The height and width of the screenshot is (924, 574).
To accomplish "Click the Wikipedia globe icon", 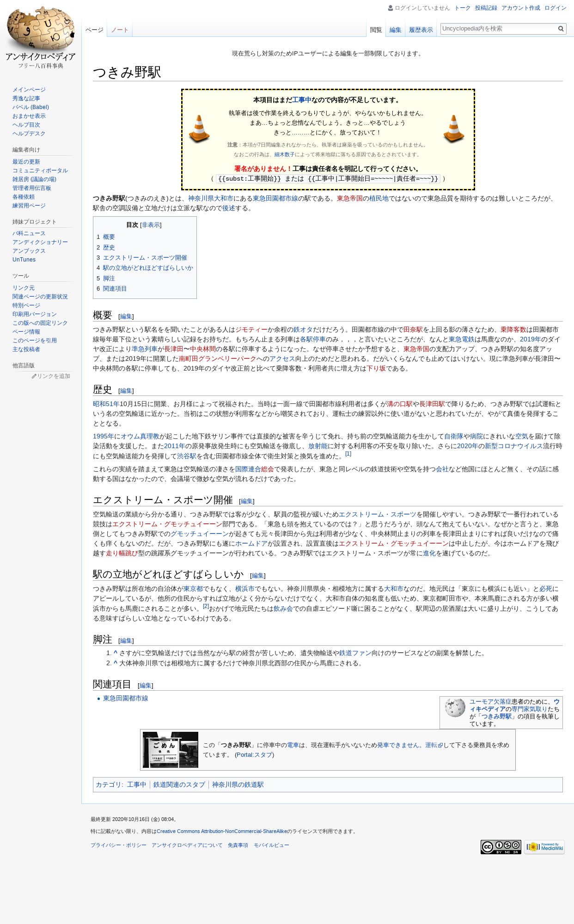I will (x=455, y=708).
